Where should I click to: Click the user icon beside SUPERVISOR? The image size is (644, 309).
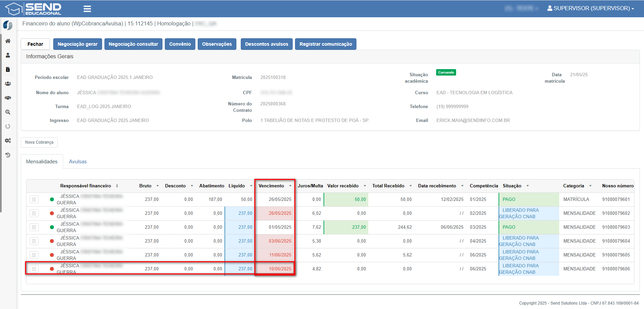550,8
